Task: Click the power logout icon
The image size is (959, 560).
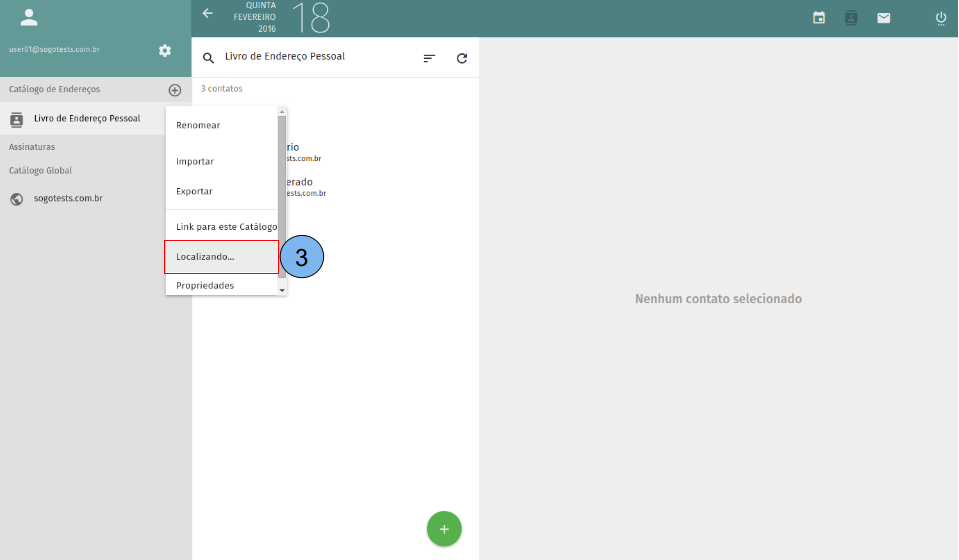Action: tap(941, 18)
